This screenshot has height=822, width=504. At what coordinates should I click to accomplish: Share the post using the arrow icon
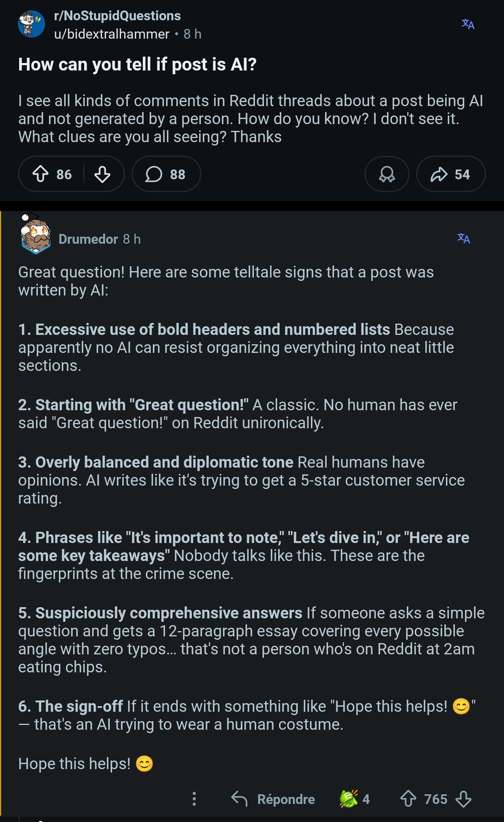pyautogui.click(x=451, y=174)
